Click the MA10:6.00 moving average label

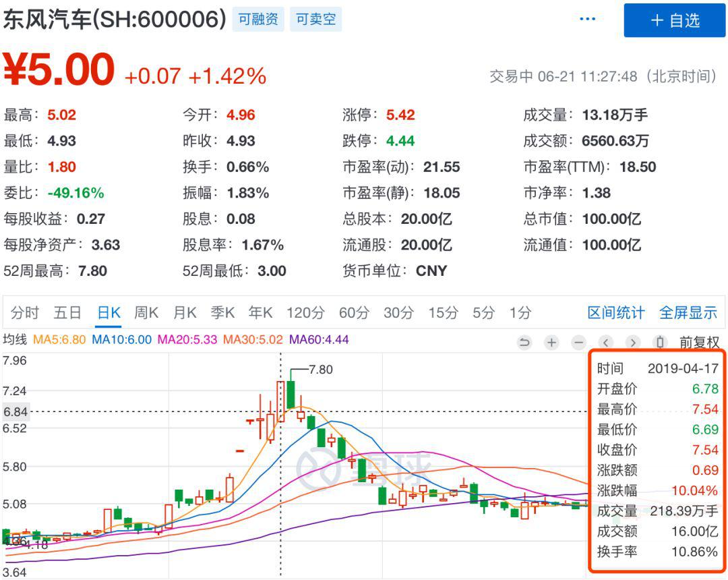[121, 340]
